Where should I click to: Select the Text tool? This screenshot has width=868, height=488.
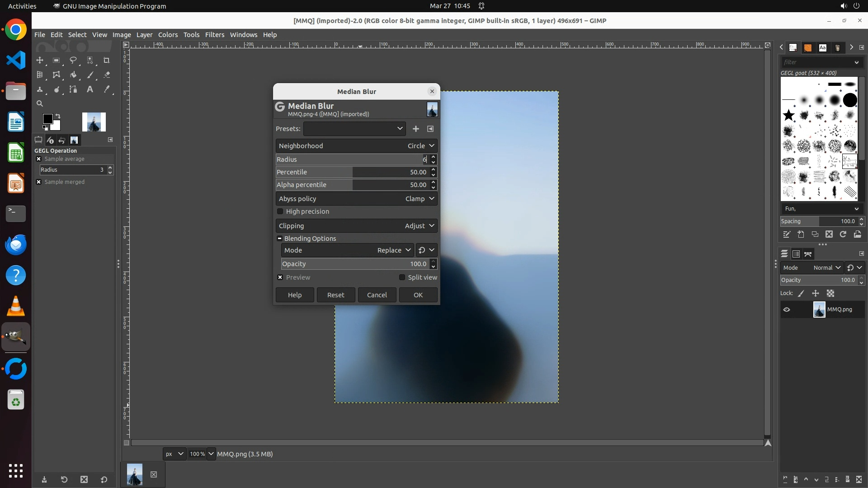click(90, 89)
